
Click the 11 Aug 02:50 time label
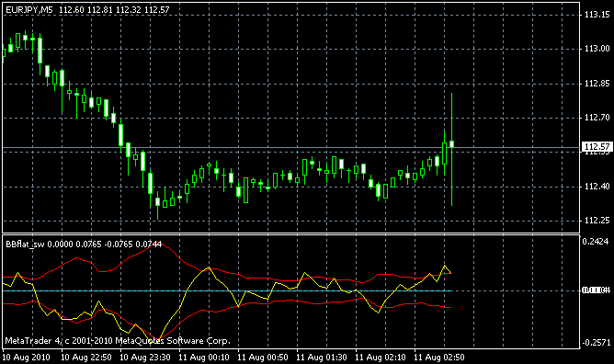click(x=439, y=358)
